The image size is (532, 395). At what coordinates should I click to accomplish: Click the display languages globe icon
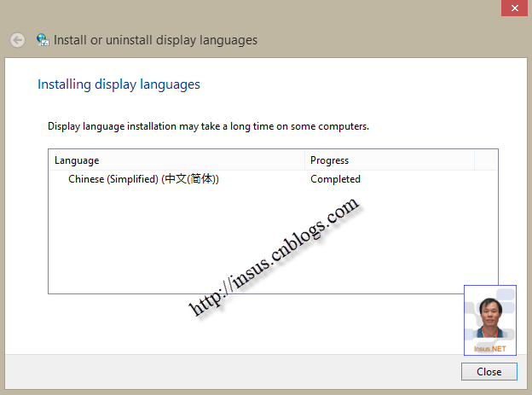click(x=43, y=40)
